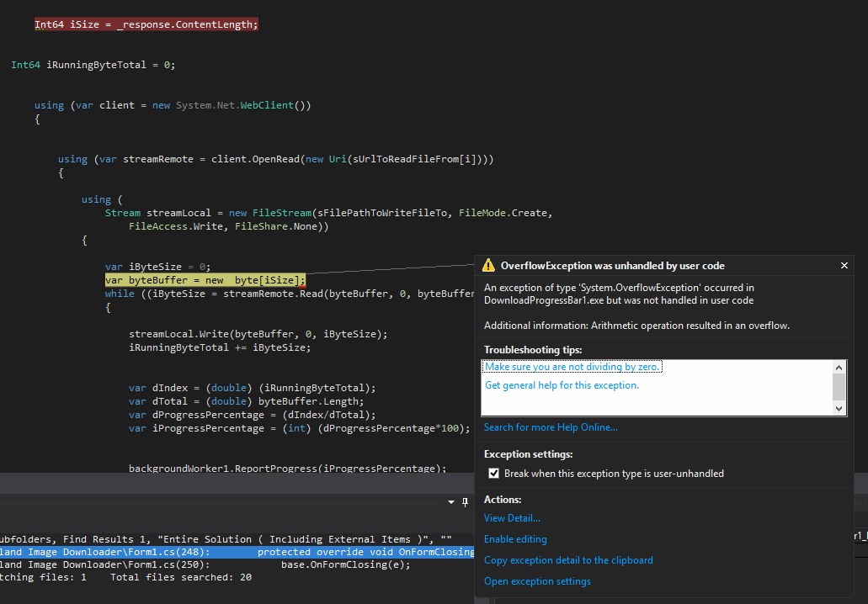Open the Find Results window options dropdown arrow
The image size is (868, 604).
point(451,502)
